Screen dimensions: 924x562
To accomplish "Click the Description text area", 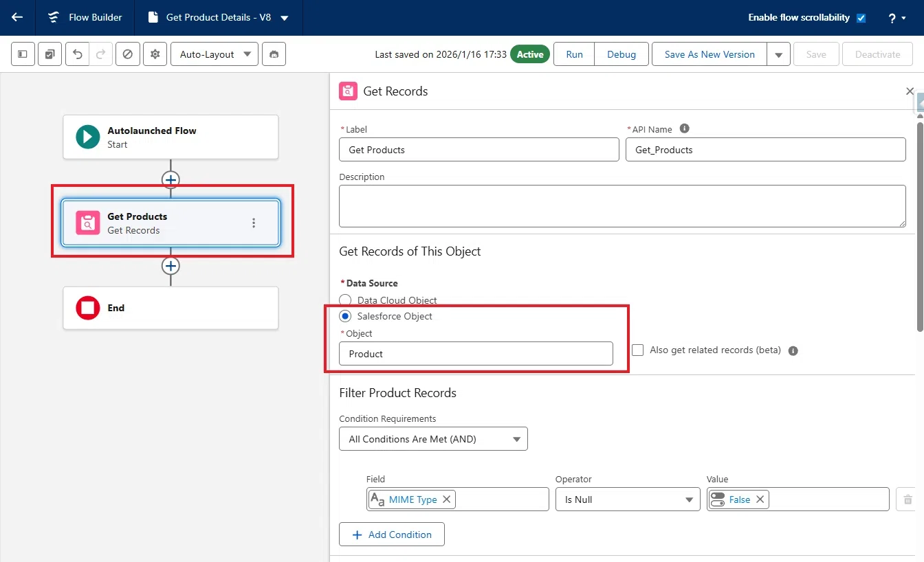I will pyautogui.click(x=622, y=205).
